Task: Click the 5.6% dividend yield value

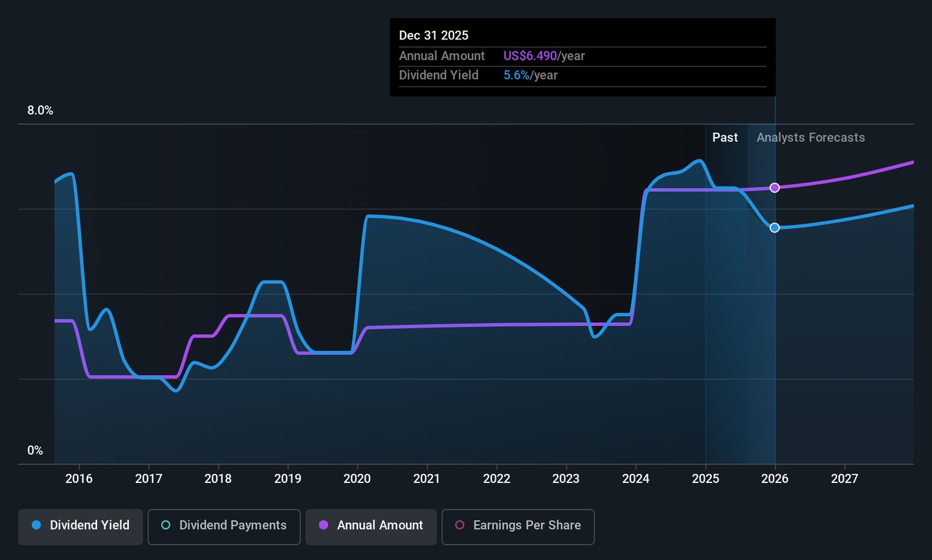Action: tap(516, 76)
